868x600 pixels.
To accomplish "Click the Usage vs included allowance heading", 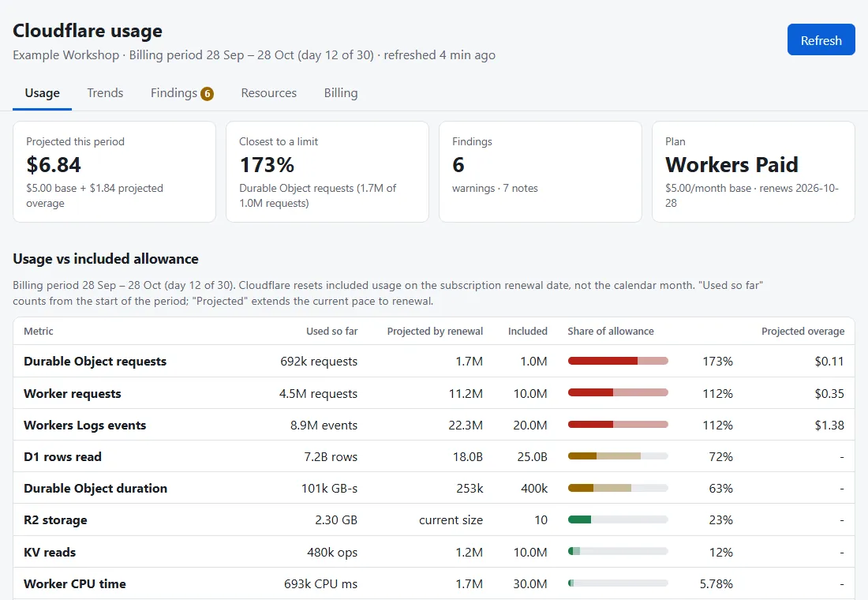I will (x=106, y=259).
